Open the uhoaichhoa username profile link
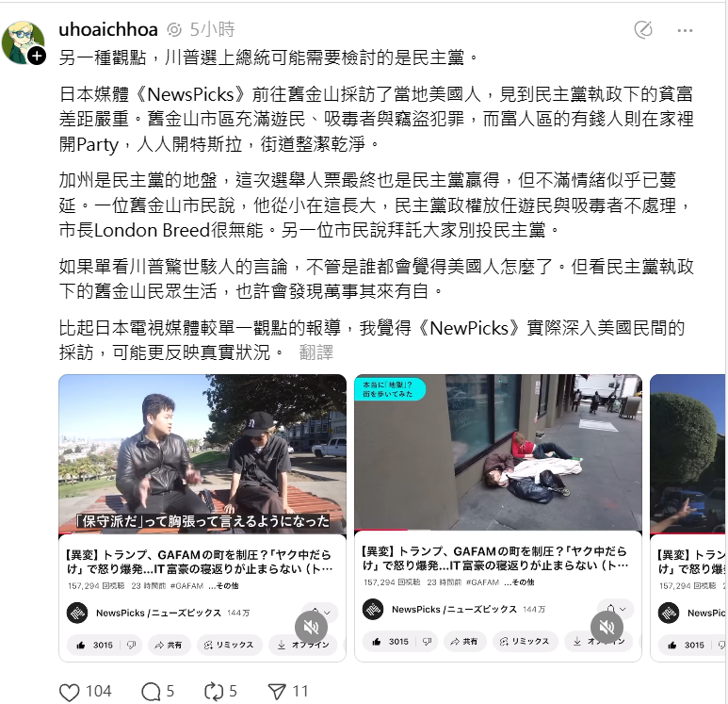The width and height of the screenshot is (728, 704). click(x=108, y=30)
